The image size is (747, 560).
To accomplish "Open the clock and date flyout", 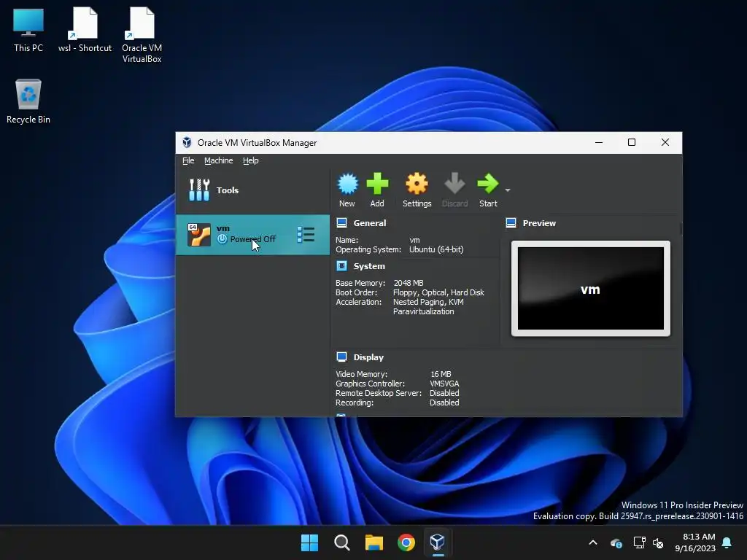I will [x=695, y=542].
